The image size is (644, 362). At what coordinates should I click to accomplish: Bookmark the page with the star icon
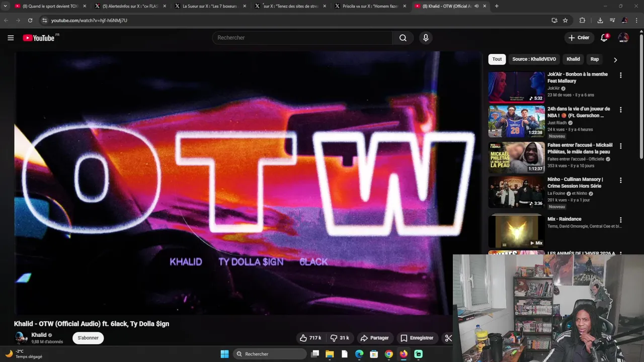566,20
